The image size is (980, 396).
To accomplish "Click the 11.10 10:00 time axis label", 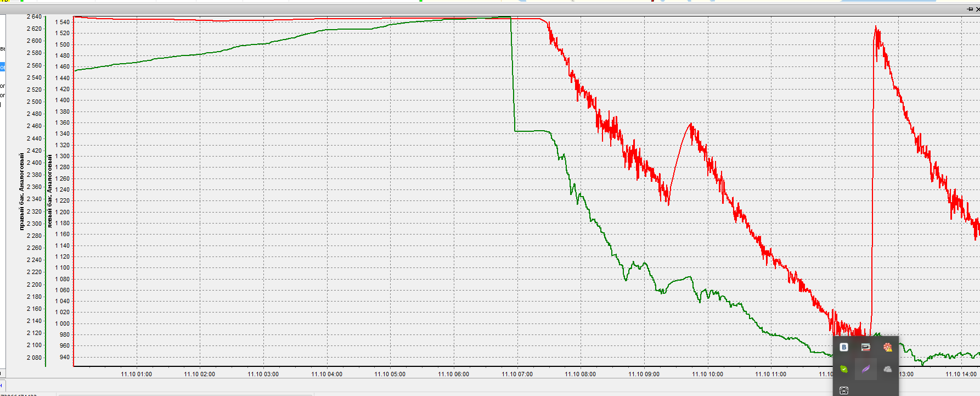I will 707,374.
